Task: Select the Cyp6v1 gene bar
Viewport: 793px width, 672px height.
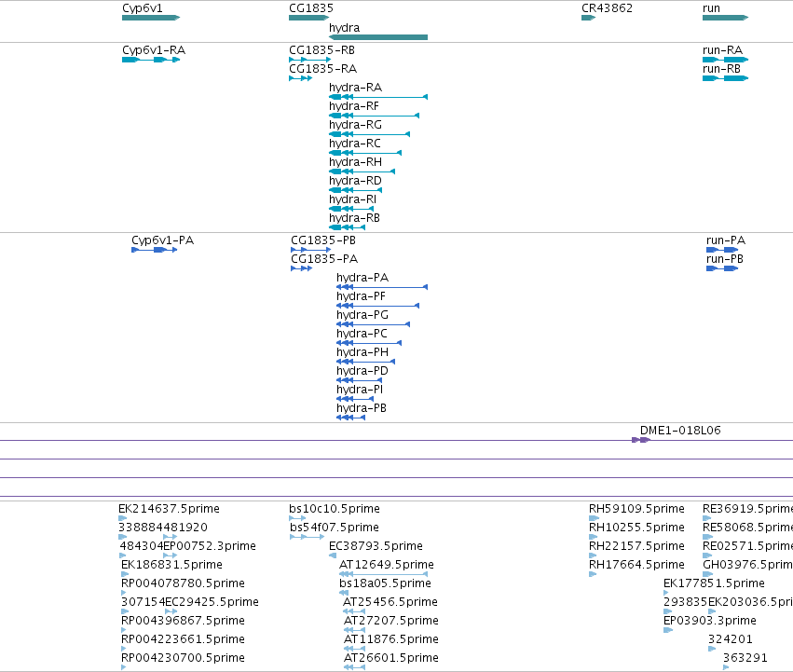Action: click(151, 18)
